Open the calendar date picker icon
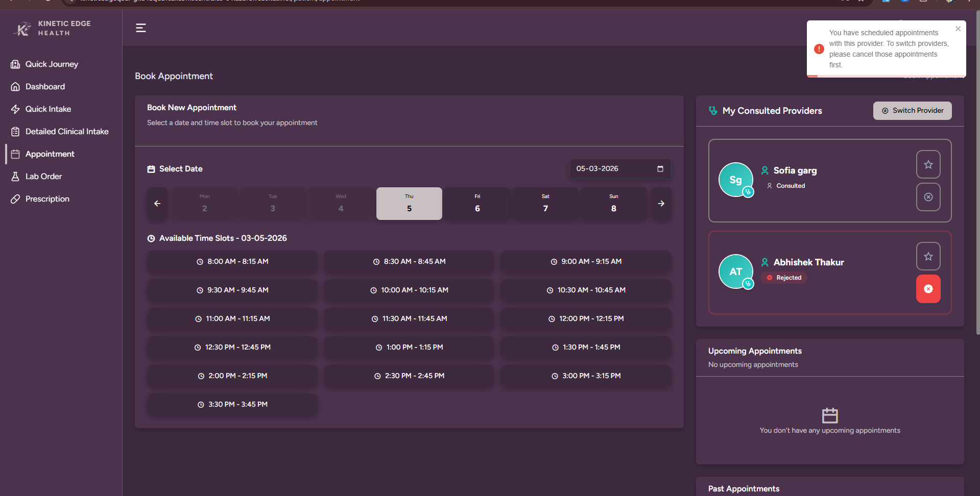This screenshot has width=980, height=496. (x=660, y=169)
